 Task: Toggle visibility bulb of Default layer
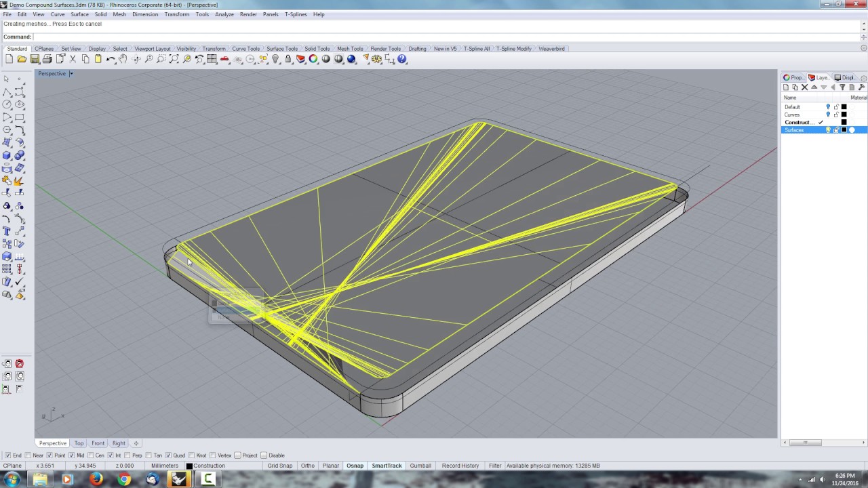[x=828, y=107]
